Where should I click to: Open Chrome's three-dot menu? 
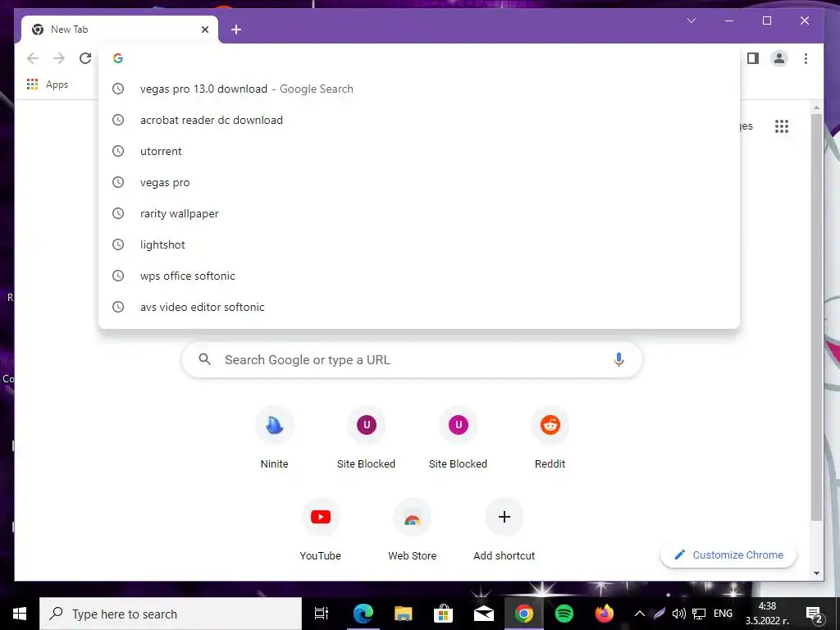806,58
